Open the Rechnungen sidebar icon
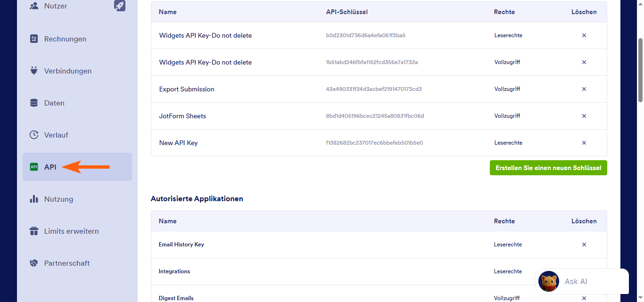This screenshot has height=302, width=644. [34, 39]
